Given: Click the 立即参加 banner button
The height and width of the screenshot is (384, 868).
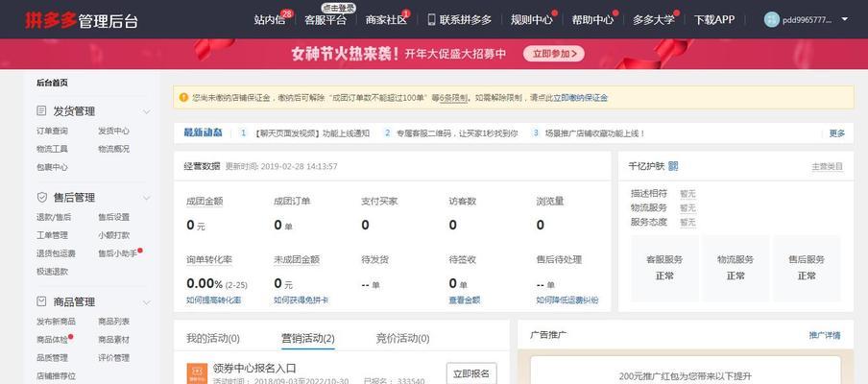Looking at the screenshot, I should pos(554,54).
